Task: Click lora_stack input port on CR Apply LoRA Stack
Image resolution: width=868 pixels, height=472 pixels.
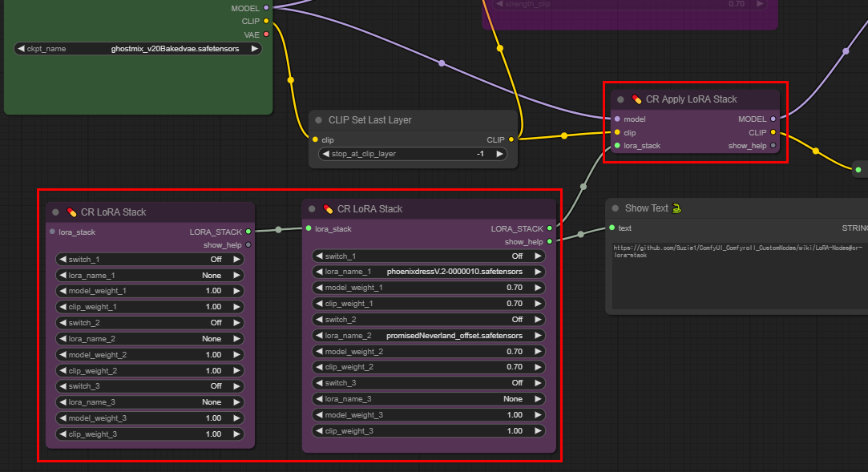Action: pyautogui.click(x=617, y=146)
